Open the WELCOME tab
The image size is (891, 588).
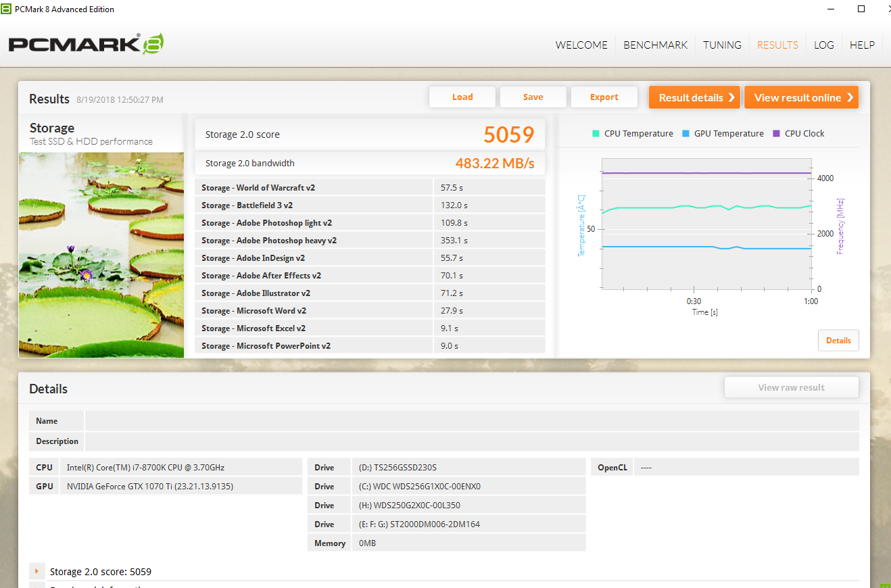pos(581,45)
